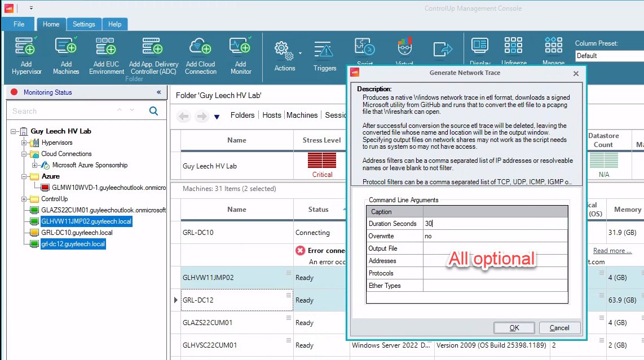This screenshot has width=644, height=360.
Task: Click the Add Monitor icon
Action: (240, 47)
